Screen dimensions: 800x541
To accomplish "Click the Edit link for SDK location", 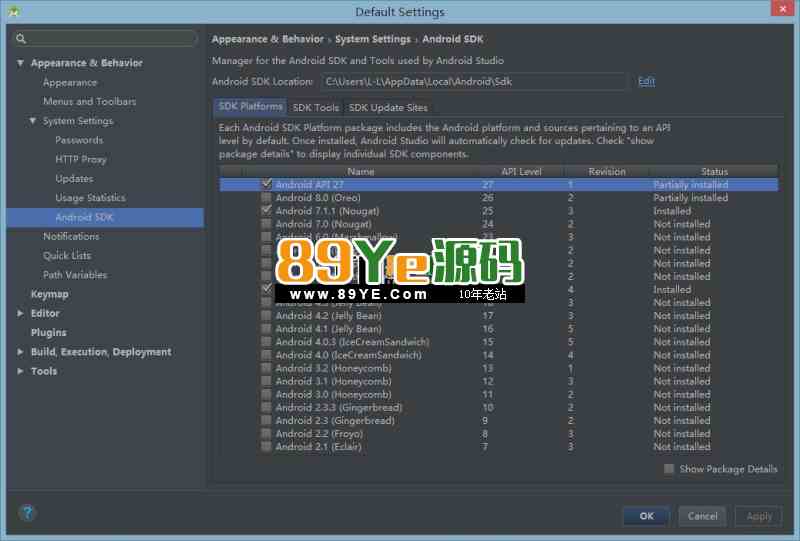I will click(646, 81).
